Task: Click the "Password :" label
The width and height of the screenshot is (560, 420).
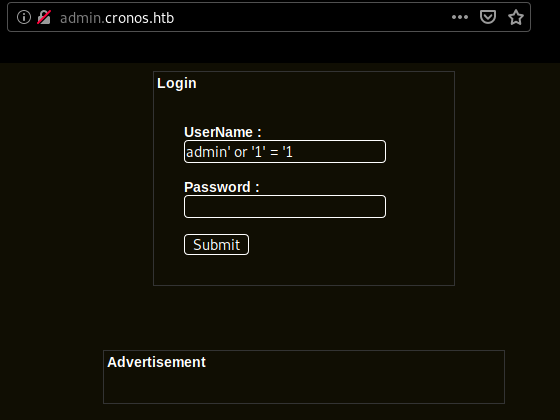Action: tap(221, 187)
